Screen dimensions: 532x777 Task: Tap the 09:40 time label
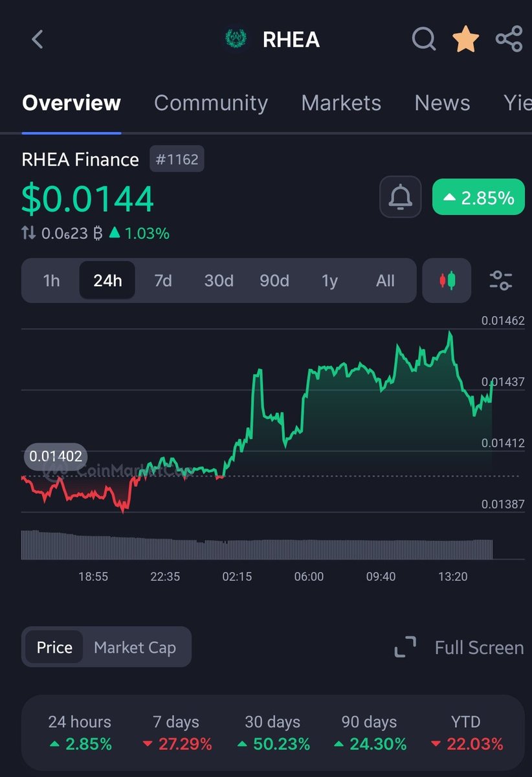click(381, 576)
